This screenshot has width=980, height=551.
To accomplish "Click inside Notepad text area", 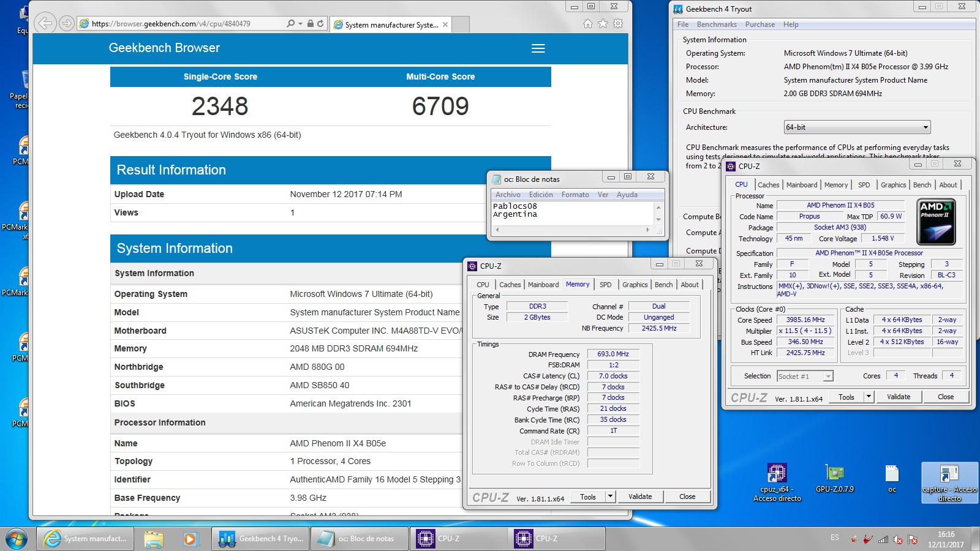I will click(573, 214).
